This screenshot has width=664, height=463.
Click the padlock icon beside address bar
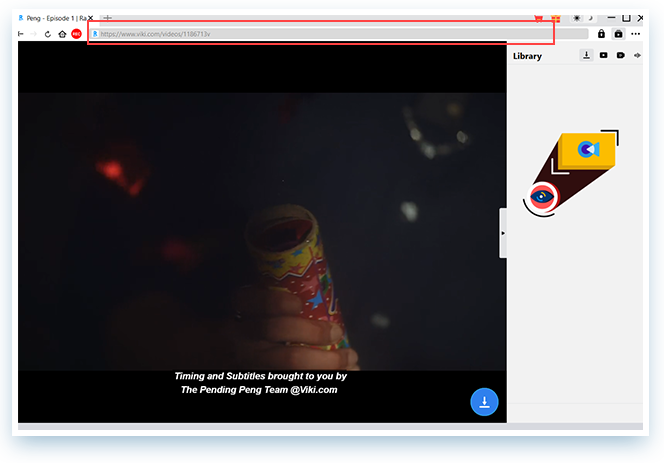[x=601, y=34]
